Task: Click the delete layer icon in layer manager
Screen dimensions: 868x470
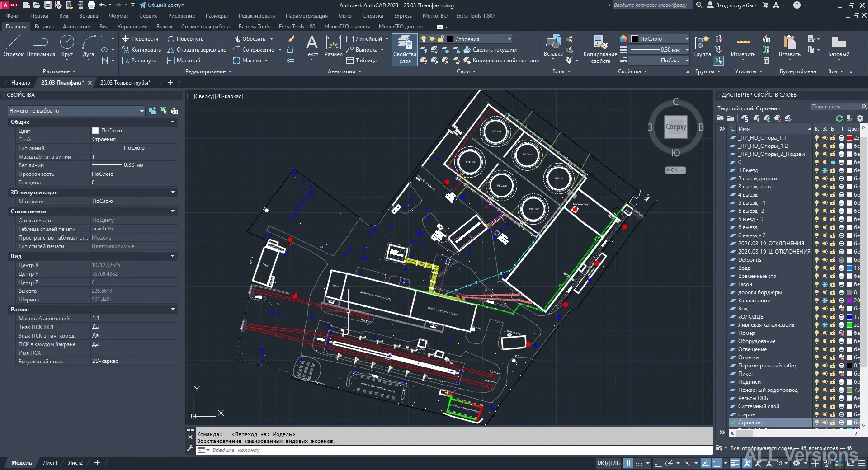Action: (778, 118)
